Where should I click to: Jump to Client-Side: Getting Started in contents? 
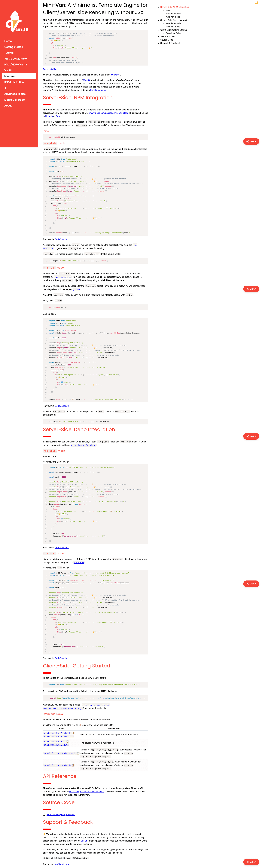coord(173,30)
